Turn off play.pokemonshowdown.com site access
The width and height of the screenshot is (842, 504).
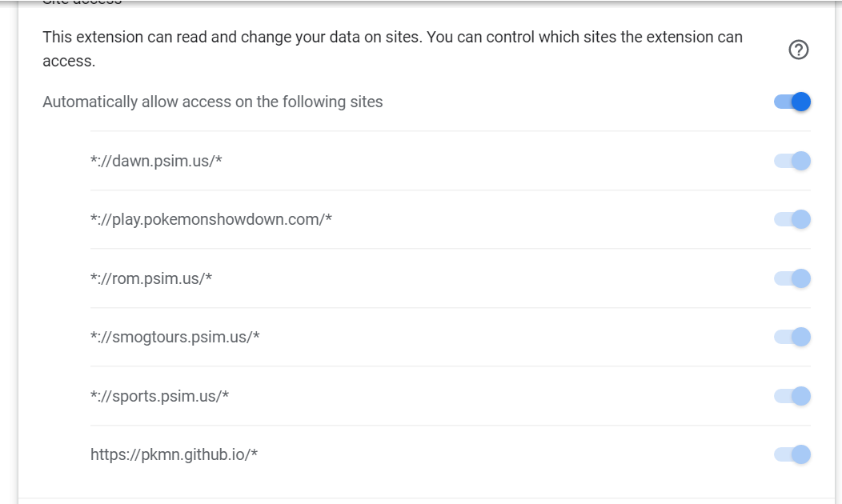point(792,219)
